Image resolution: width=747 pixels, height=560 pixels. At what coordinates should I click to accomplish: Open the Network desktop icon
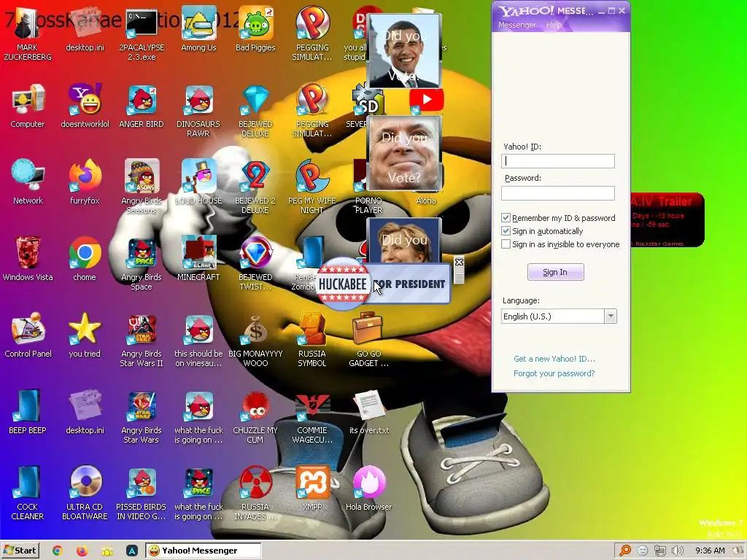(28, 182)
